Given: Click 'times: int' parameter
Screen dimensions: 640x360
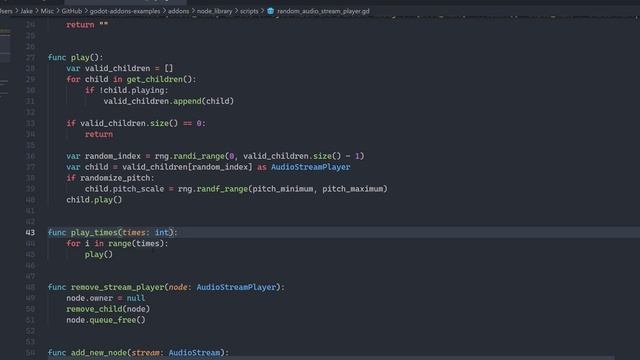Looking at the screenshot, I should click(x=145, y=232).
